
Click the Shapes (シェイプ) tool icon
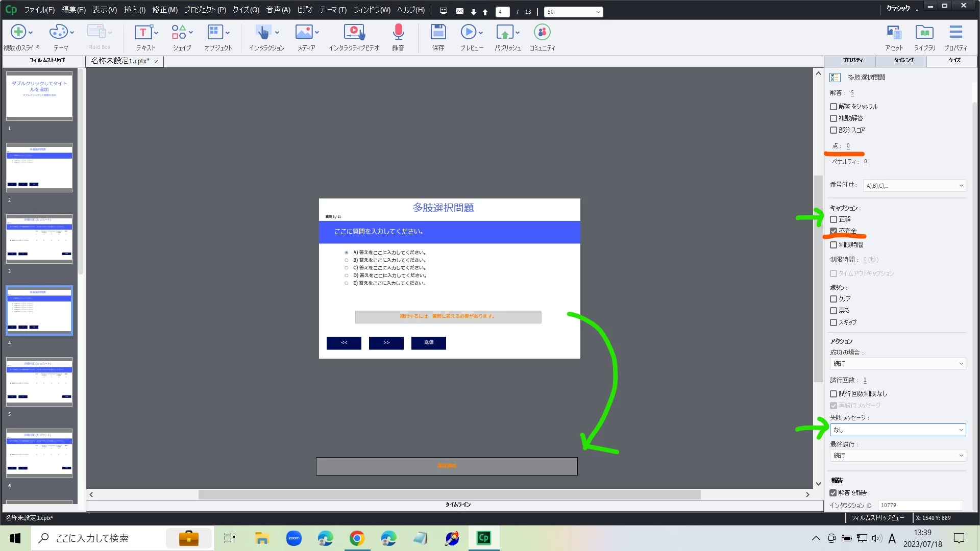(x=179, y=33)
